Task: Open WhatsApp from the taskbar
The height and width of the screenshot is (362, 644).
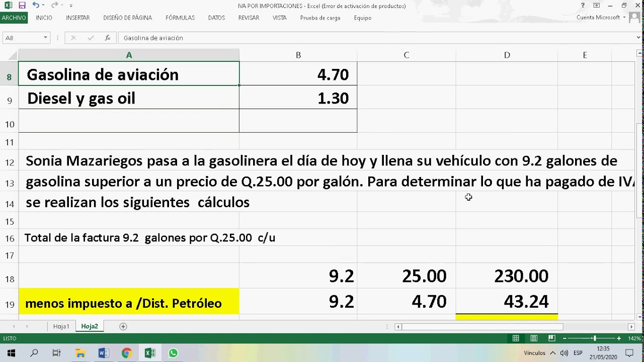Action: (x=173, y=353)
